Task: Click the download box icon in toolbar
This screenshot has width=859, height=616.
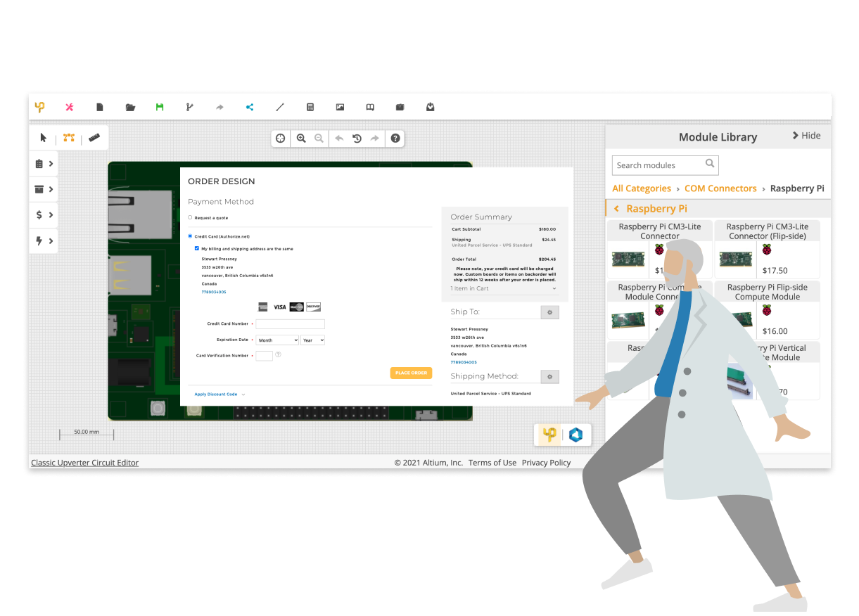Action: coord(431,107)
